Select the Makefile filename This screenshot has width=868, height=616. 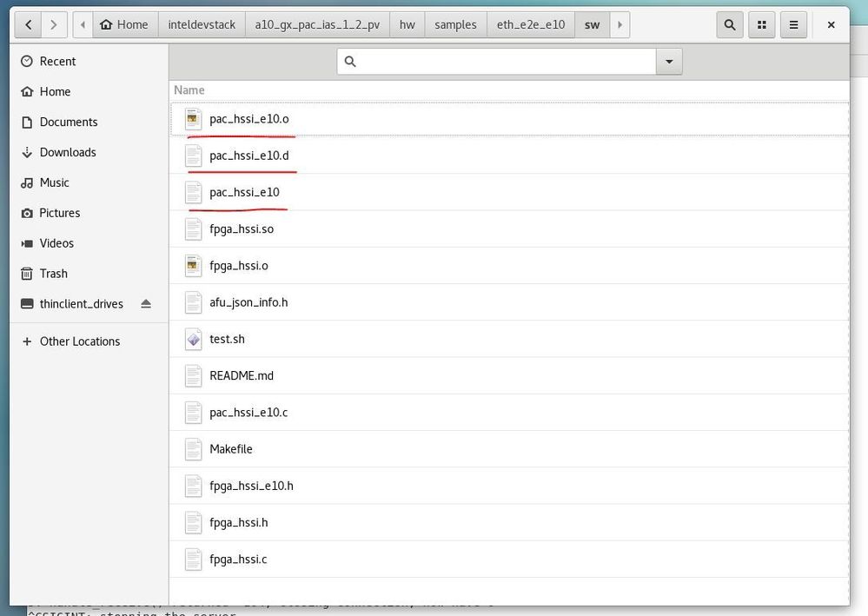pos(231,449)
